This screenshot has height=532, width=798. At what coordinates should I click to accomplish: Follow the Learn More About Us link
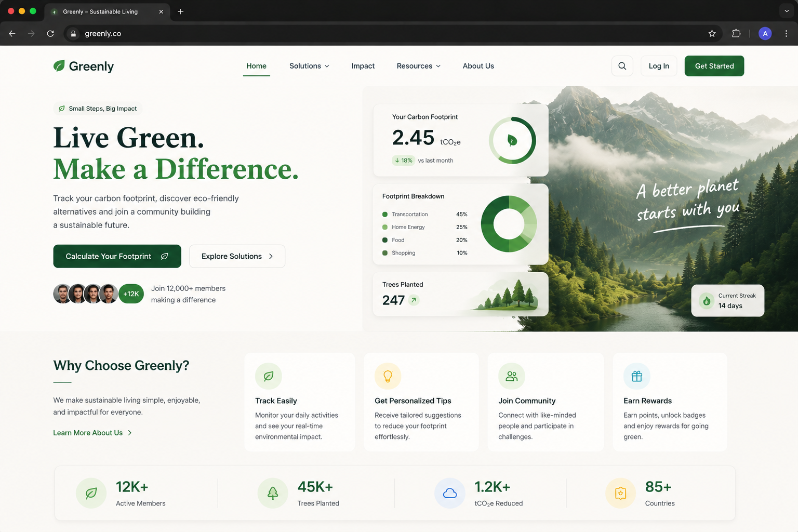click(x=92, y=433)
